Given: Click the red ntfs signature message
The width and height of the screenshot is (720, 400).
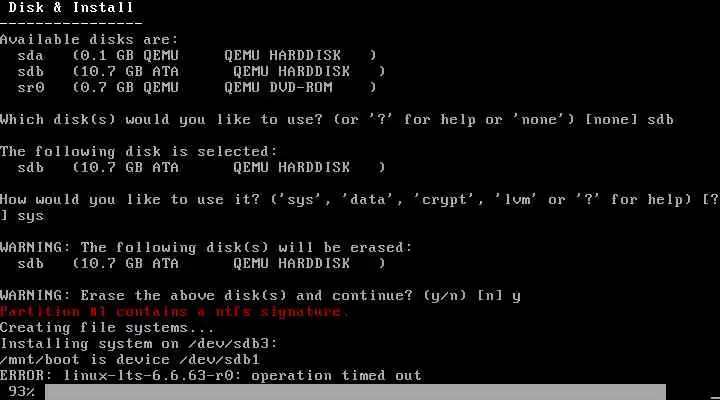Looking at the screenshot, I should (174, 311).
